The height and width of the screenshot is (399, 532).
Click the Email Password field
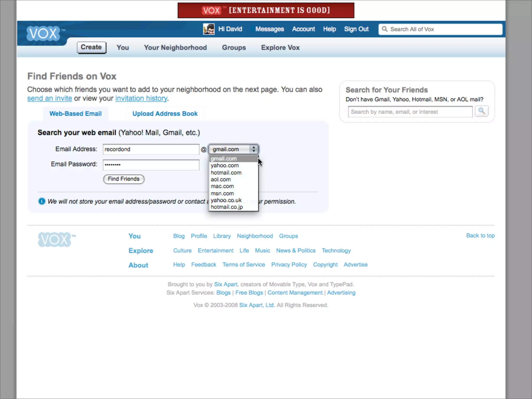pos(151,165)
